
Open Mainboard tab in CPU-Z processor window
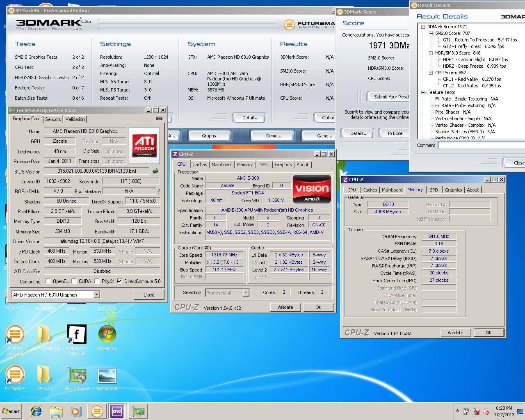coord(222,164)
